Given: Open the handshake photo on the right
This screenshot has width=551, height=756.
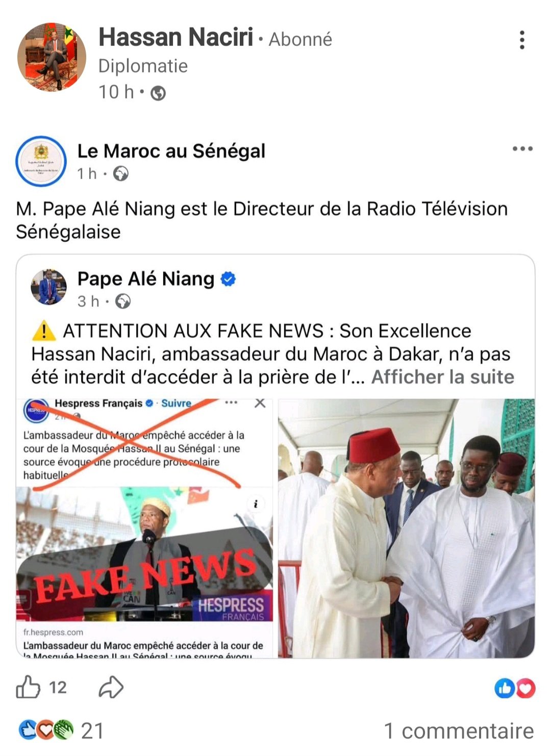Looking at the screenshot, I should tap(406, 528).
